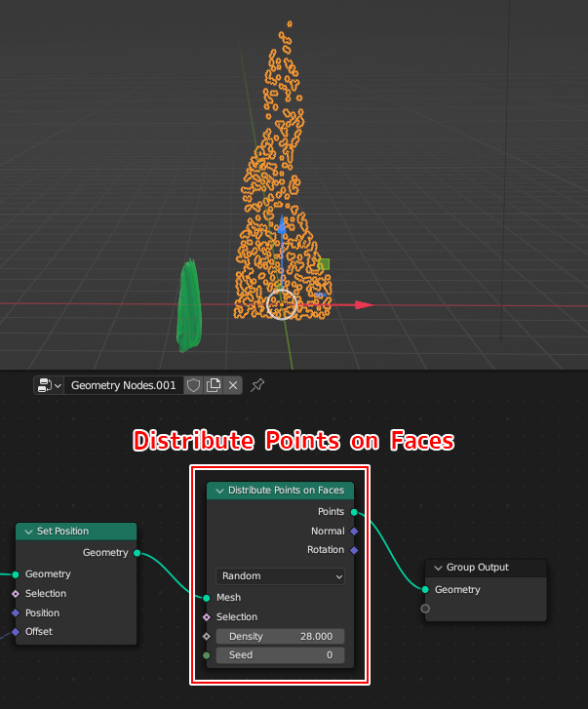Image resolution: width=588 pixels, height=709 pixels.
Task: Click Group Output's Geometry input socket
Action: coord(425,589)
